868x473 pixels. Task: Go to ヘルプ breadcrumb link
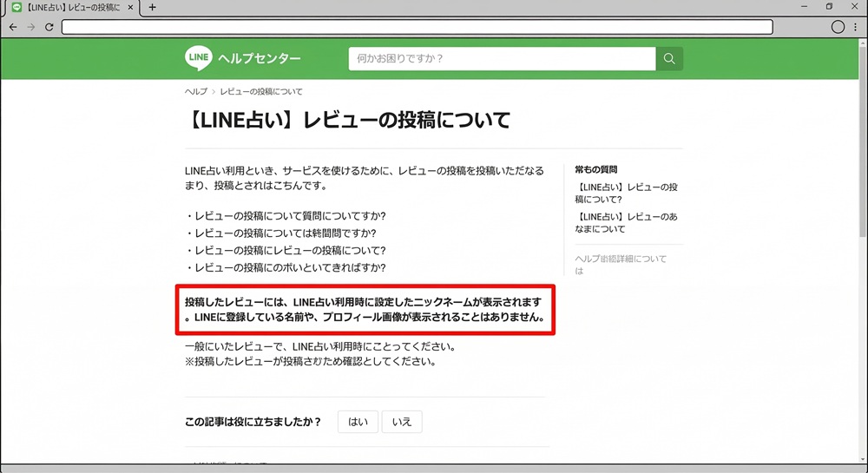click(x=196, y=91)
